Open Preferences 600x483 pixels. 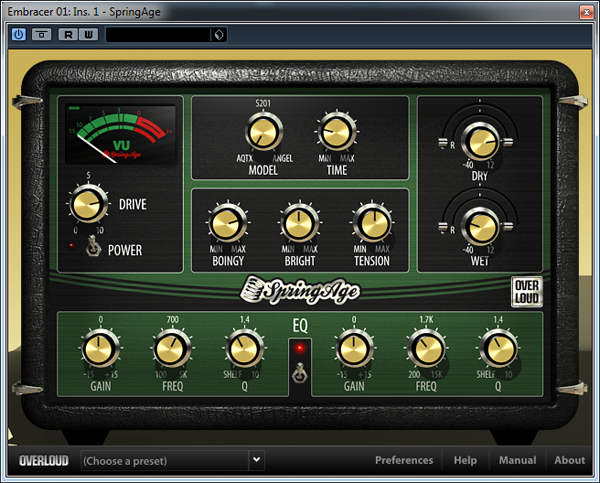point(404,460)
